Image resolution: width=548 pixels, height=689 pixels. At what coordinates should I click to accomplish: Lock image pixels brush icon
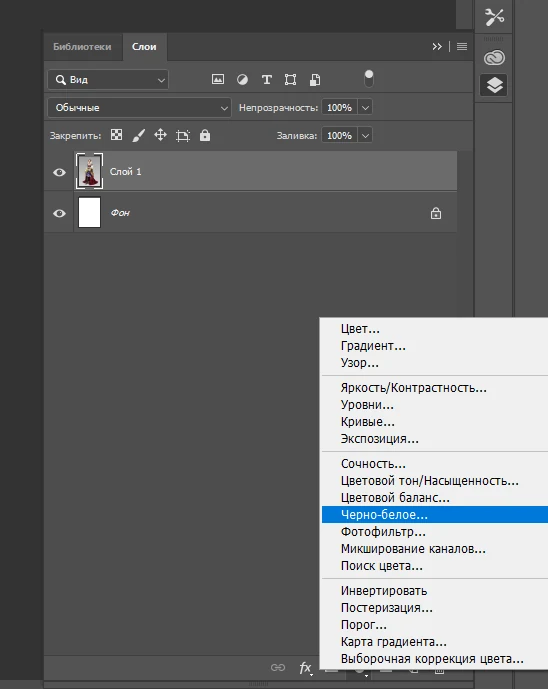[138, 135]
